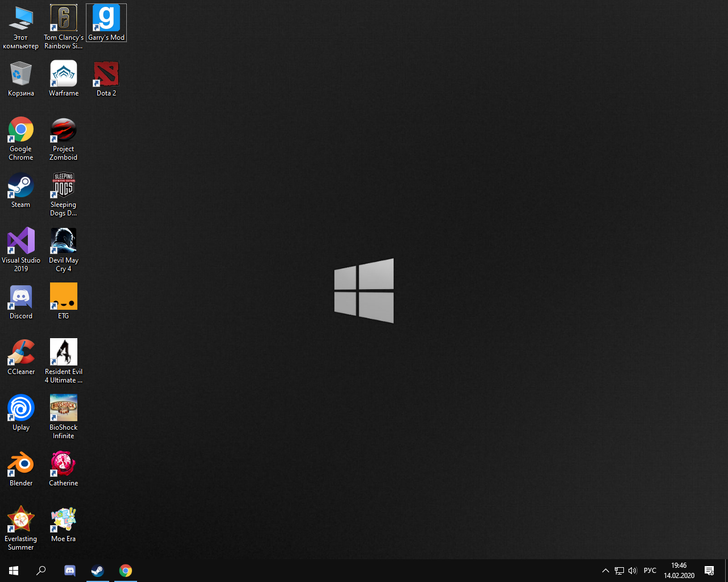Image resolution: width=728 pixels, height=582 pixels.
Task: Open the volume control tray icon
Action: (633, 571)
